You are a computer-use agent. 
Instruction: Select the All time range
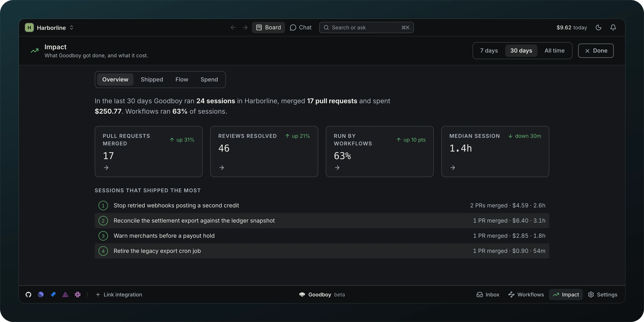[x=555, y=51]
